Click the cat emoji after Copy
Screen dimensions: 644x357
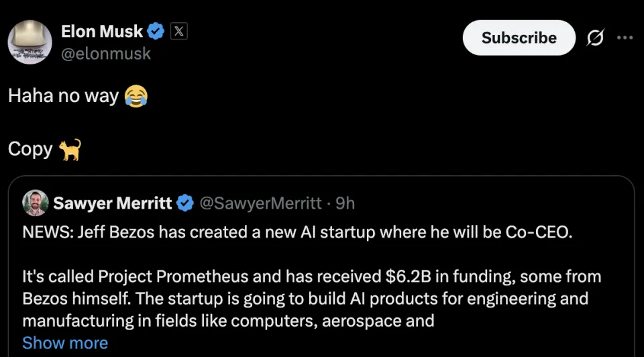coord(70,149)
